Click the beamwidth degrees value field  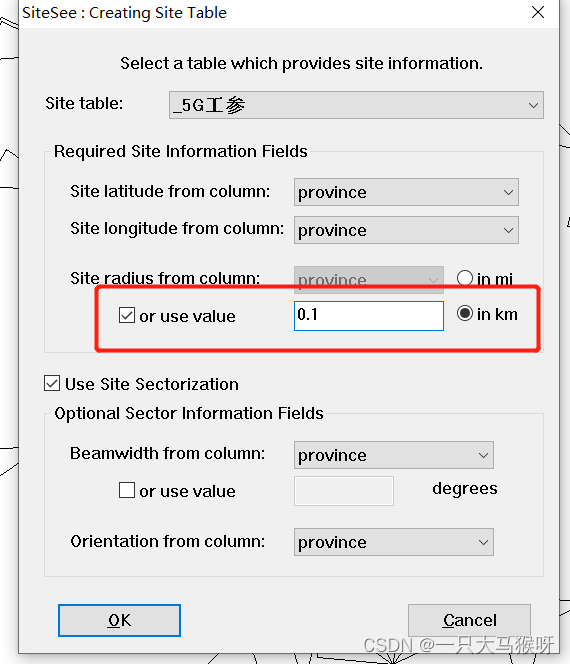click(x=344, y=491)
